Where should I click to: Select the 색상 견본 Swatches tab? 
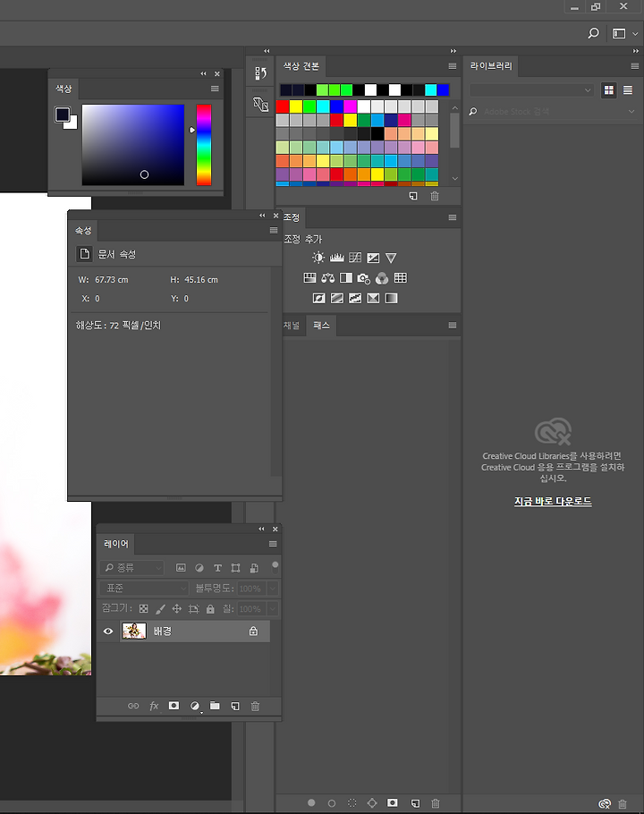(x=301, y=66)
